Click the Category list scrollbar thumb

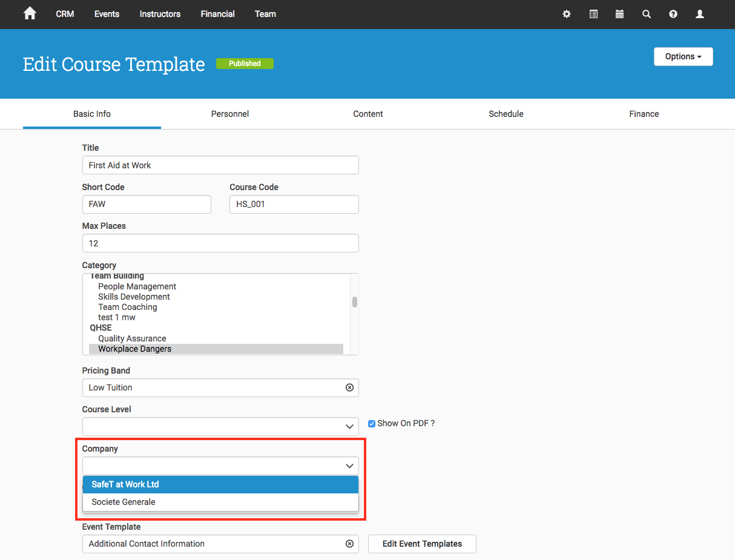(354, 302)
